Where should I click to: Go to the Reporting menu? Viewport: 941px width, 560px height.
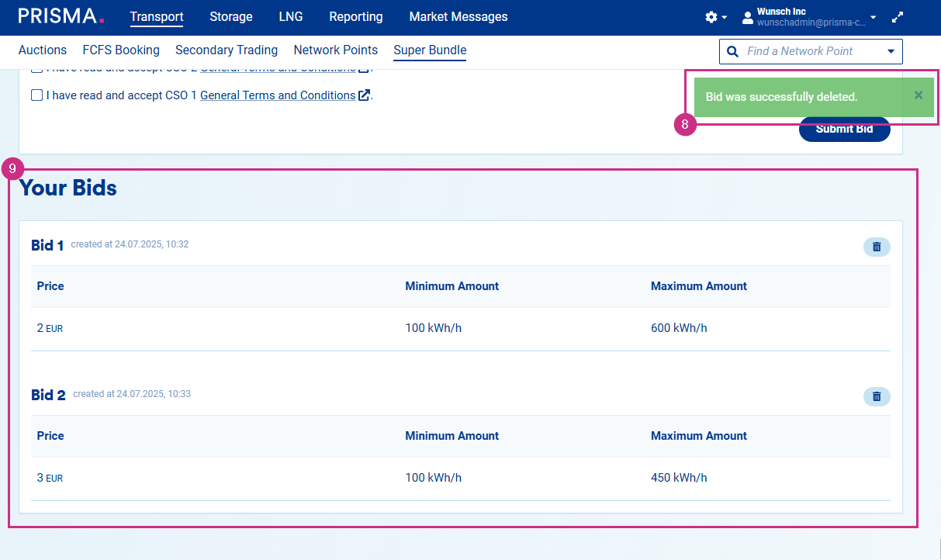click(355, 17)
